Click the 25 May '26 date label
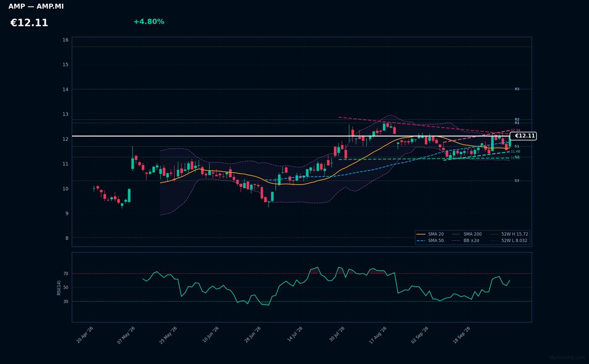This screenshot has height=364, width=589. tap(168, 335)
